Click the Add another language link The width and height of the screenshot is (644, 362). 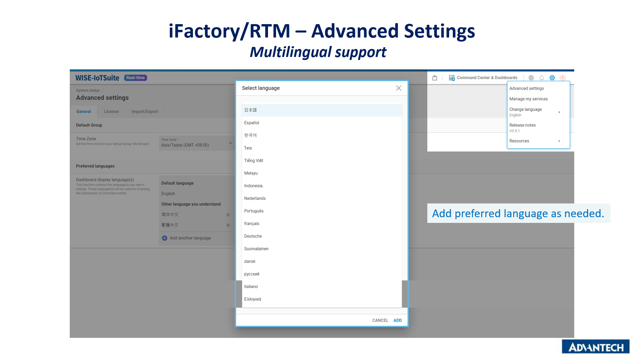coord(190,238)
